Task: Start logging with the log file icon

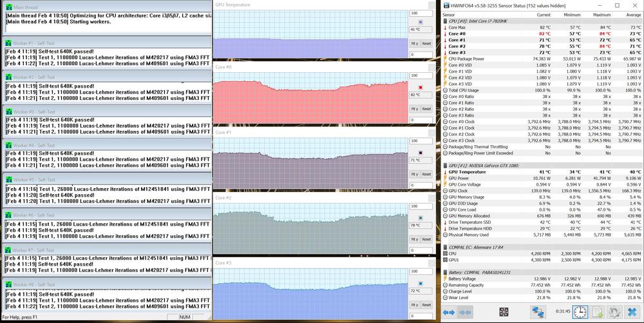Action: [x=598, y=312]
